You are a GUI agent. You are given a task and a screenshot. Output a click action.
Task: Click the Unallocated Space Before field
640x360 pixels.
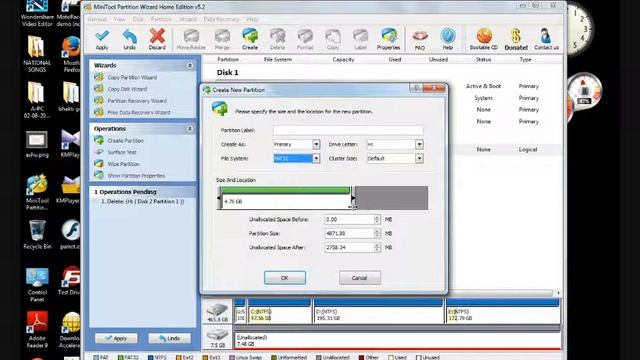coord(349,220)
